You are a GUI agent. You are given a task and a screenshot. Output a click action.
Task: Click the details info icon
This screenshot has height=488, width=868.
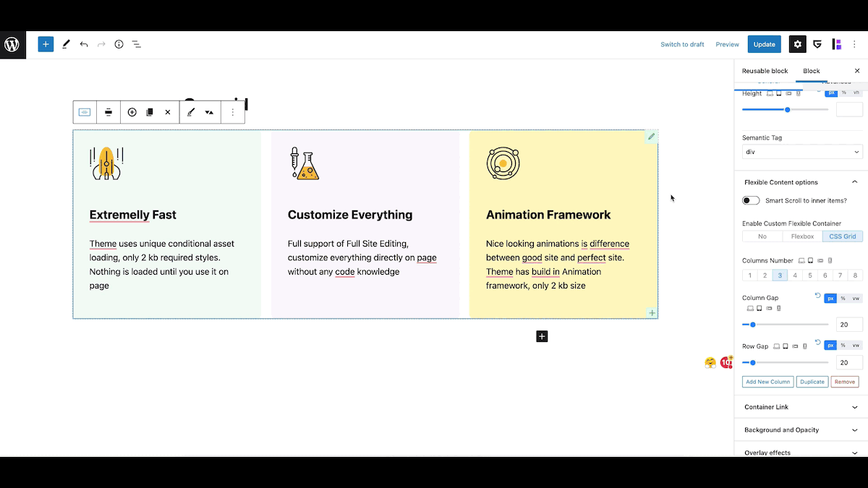119,44
